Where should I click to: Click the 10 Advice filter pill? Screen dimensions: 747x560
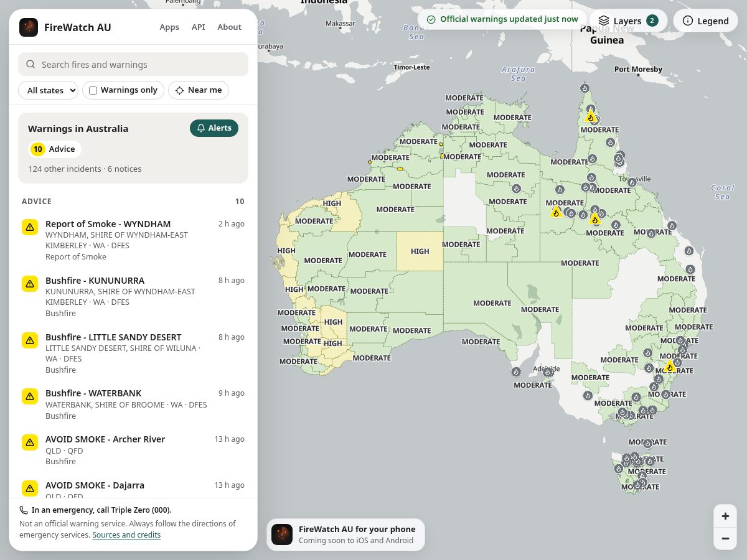[55, 149]
